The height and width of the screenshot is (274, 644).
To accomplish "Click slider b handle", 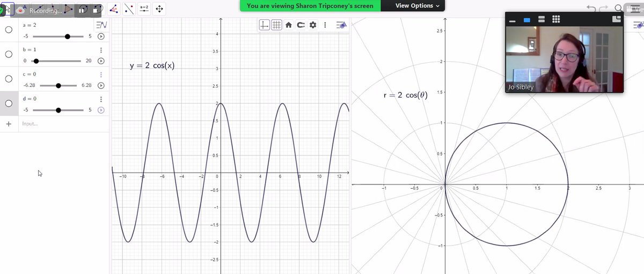I will click(36, 61).
